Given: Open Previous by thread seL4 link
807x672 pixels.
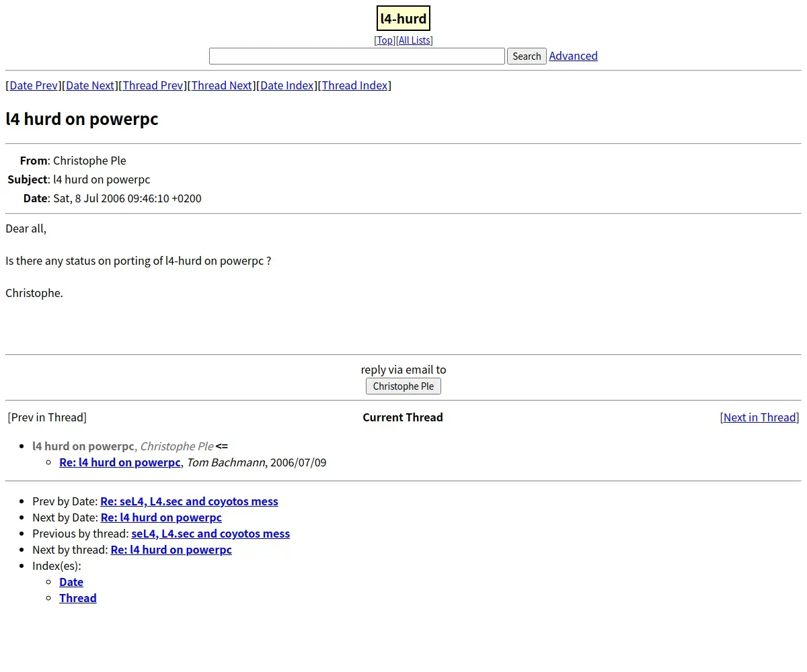Looking at the screenshot, I should (x=210, y=534).
